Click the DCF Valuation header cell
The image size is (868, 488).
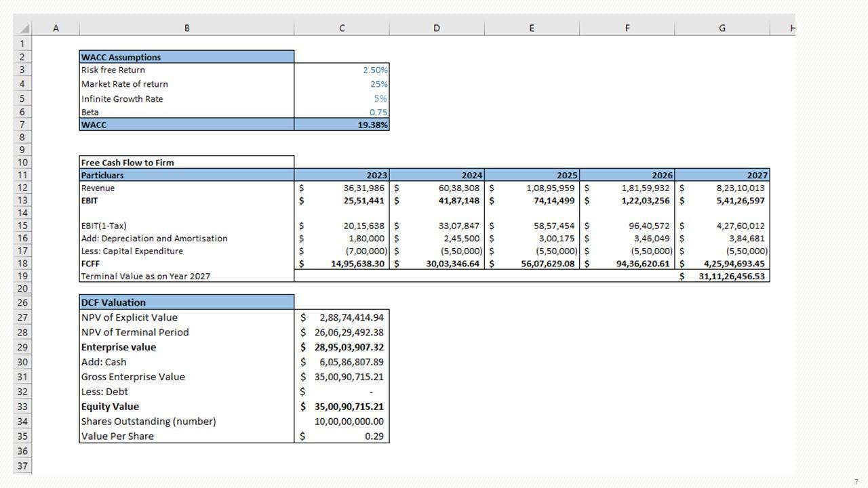[x=186, y=302]
